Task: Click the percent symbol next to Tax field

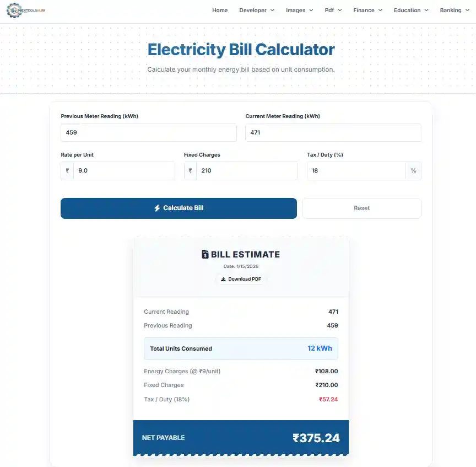Action: coord(413,171)
